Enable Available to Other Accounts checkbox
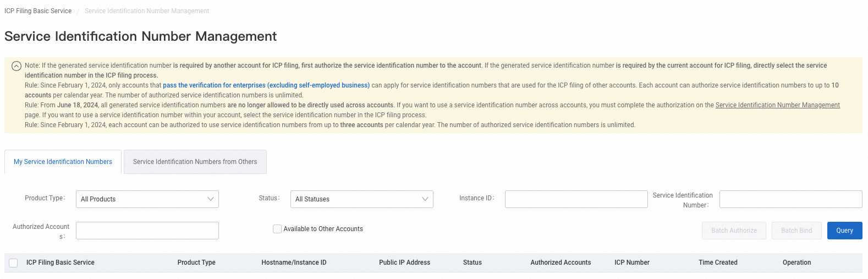 (277, 229)
